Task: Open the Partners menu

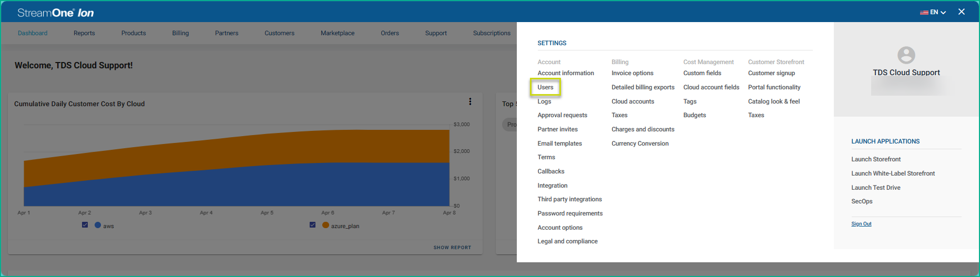Action: click(227, 33)
